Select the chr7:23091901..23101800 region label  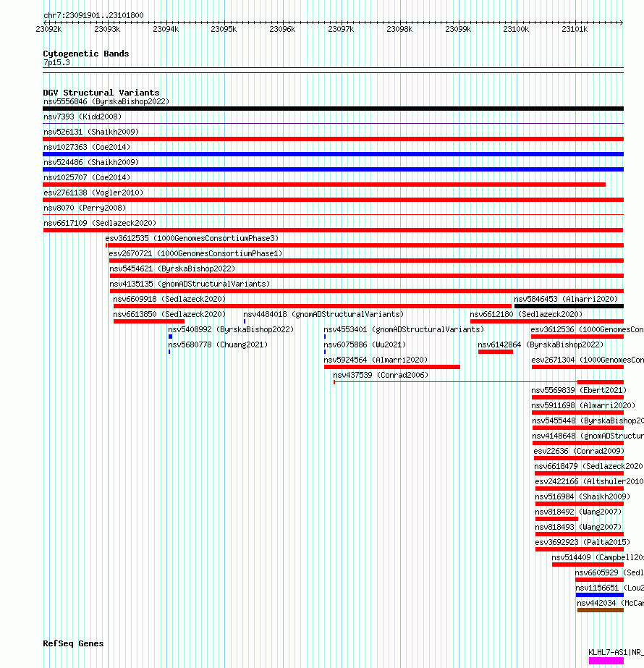pyautogui.click(x=93, y=15)
